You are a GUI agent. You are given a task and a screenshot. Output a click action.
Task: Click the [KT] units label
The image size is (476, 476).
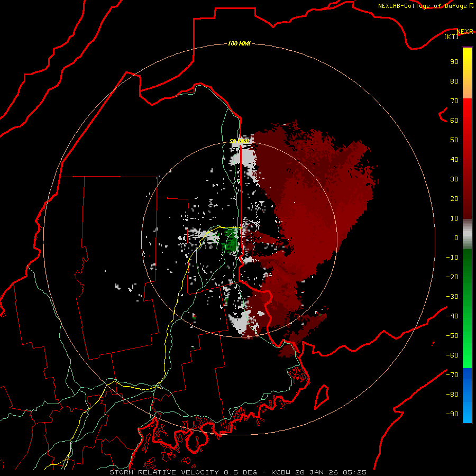(x=452, y=36)
